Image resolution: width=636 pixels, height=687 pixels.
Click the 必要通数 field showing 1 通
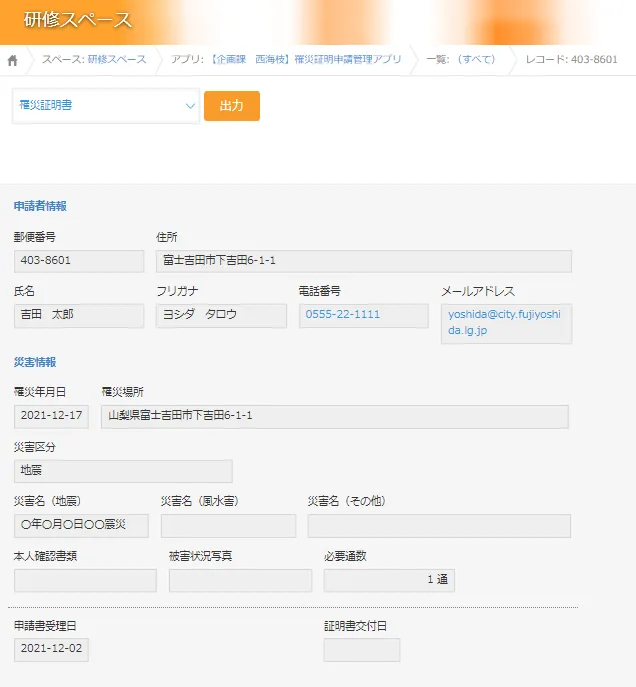[389, 580]
